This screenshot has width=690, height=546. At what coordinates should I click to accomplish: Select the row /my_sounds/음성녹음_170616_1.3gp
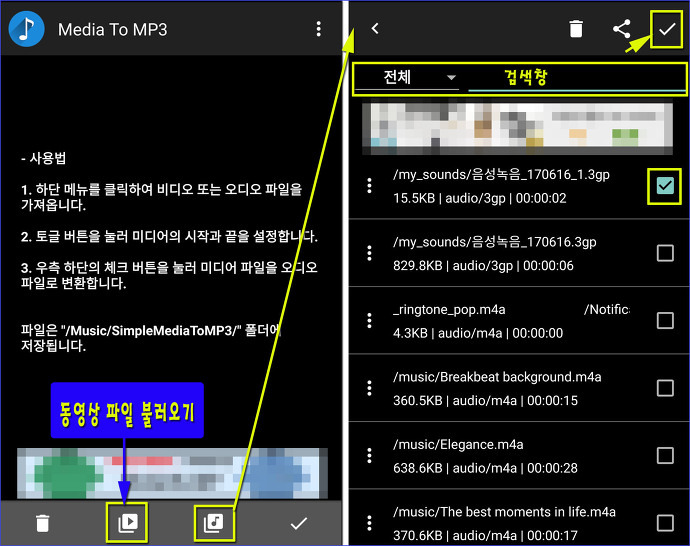pyautogui.click(x=519, y=186)
